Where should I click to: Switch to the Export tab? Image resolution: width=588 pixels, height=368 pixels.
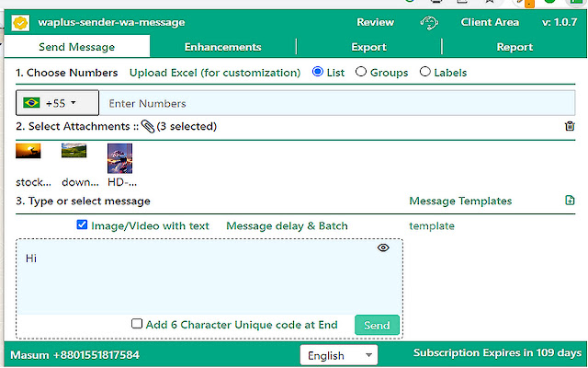click(x=368, y=47)
